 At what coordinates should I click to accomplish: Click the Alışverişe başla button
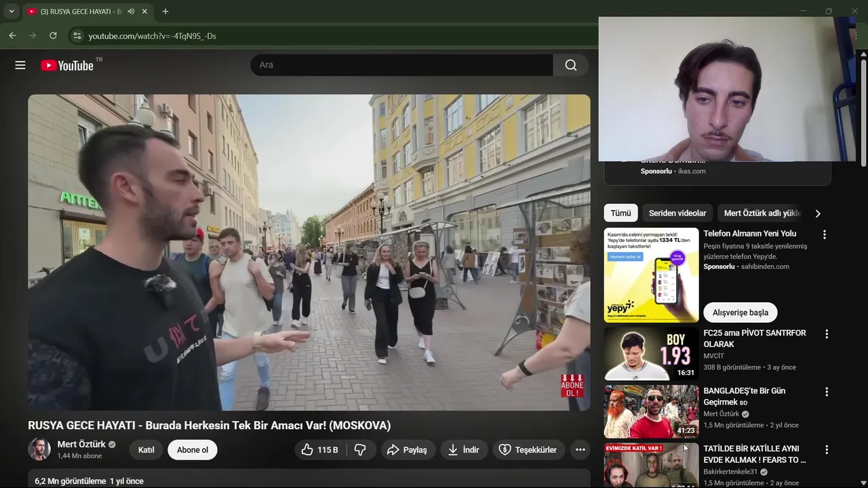coord(741,312)
